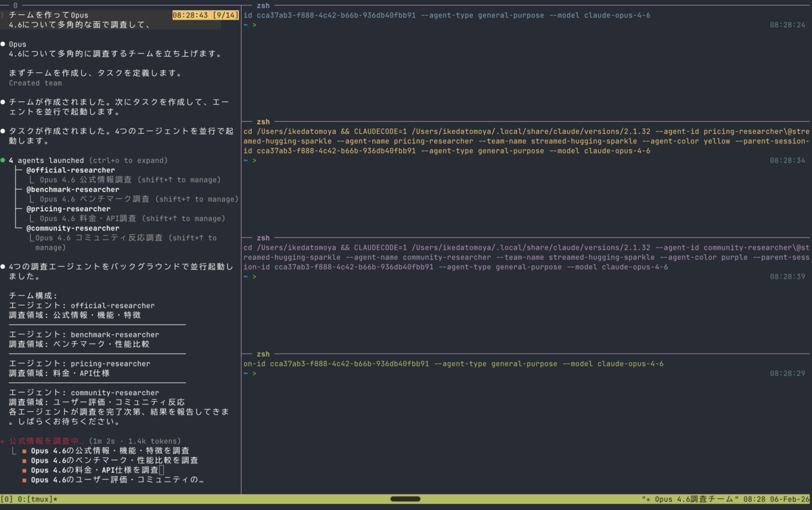This screenshot has height=510, width=812.
Task: Click the line 調査領域: 料金・API仕様
Action: pyautogui.click(x=60, y=373)
